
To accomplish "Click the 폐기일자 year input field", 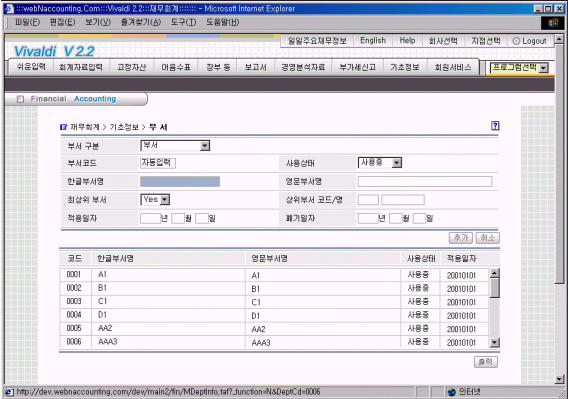I will [368, 218].
